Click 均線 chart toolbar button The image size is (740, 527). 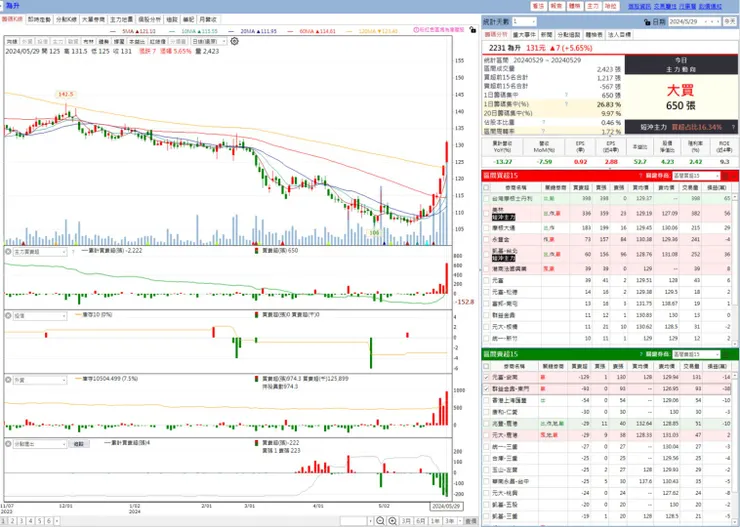(x=12, y=42)
